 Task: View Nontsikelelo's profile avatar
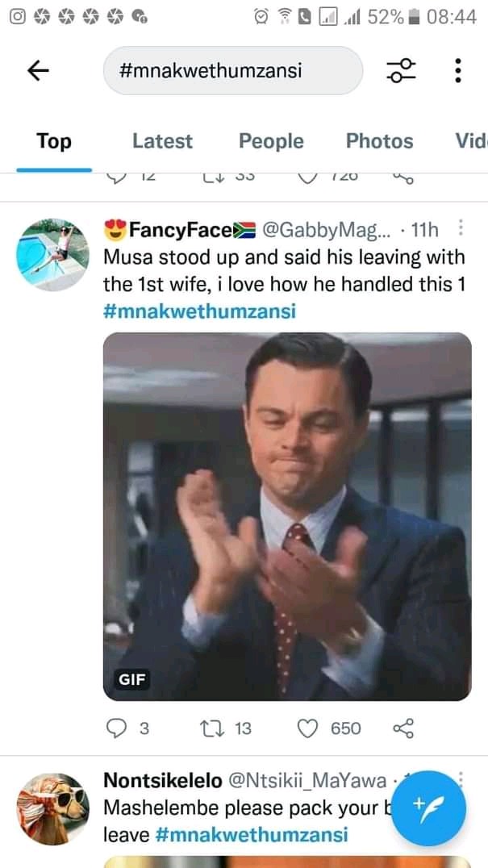point(52,809)
